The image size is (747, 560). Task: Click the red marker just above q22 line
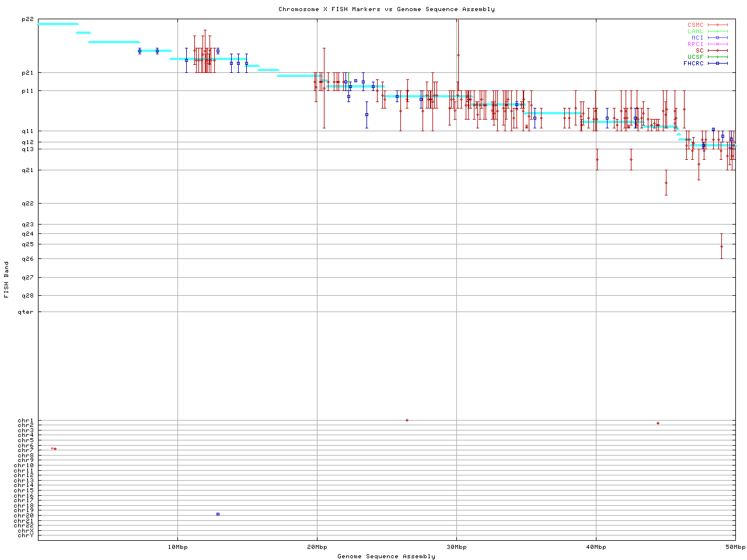pos(666,183)
